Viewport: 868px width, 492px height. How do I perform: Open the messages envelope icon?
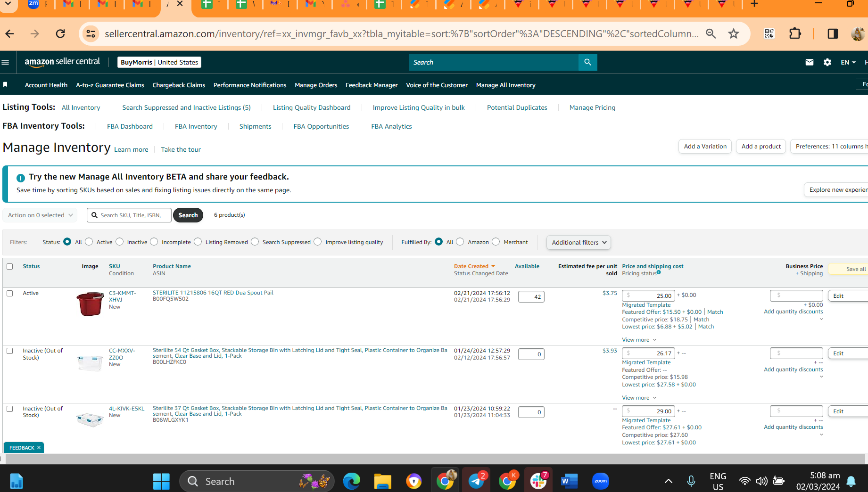pyautogui.click(x=810, y=62)
